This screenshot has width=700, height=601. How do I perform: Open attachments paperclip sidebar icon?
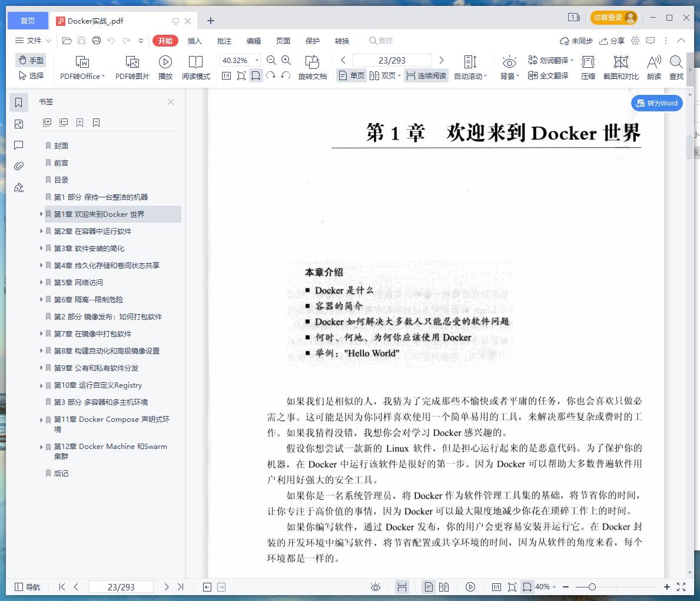click(19, 166)
